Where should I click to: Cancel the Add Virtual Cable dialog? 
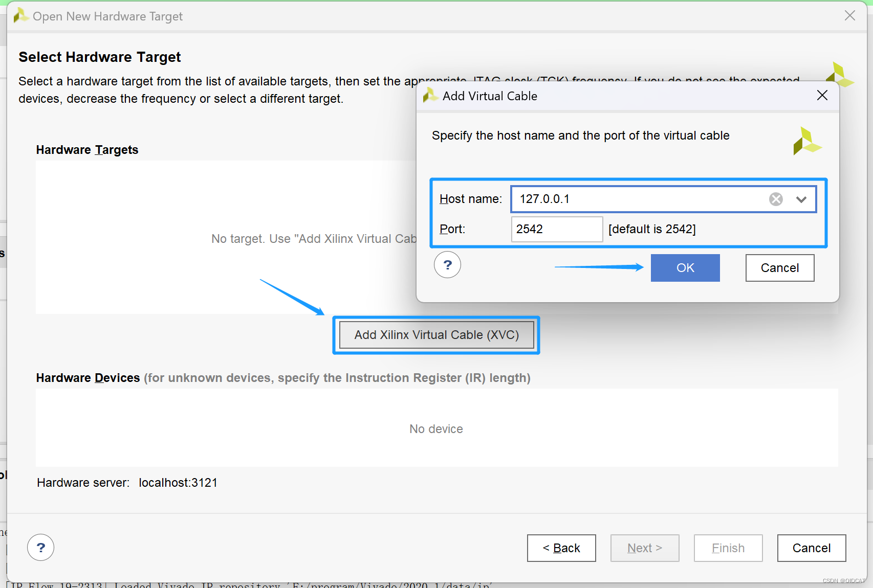780,268
